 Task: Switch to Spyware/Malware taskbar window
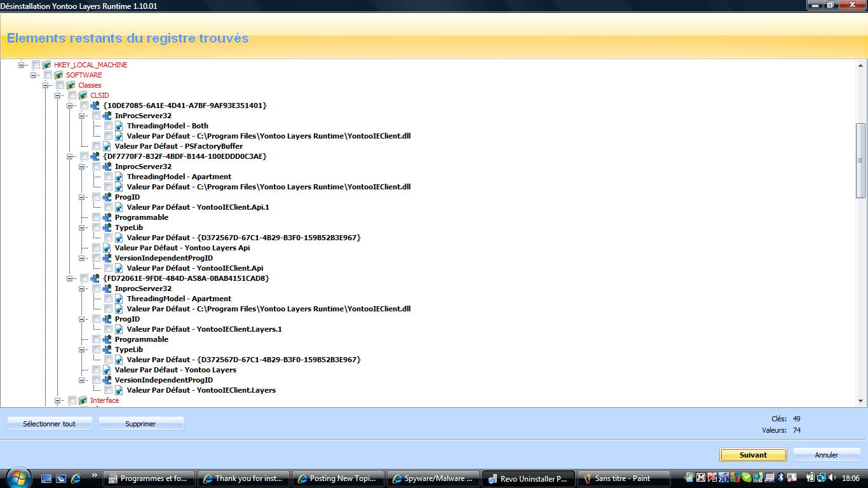[x=433, y=478]
